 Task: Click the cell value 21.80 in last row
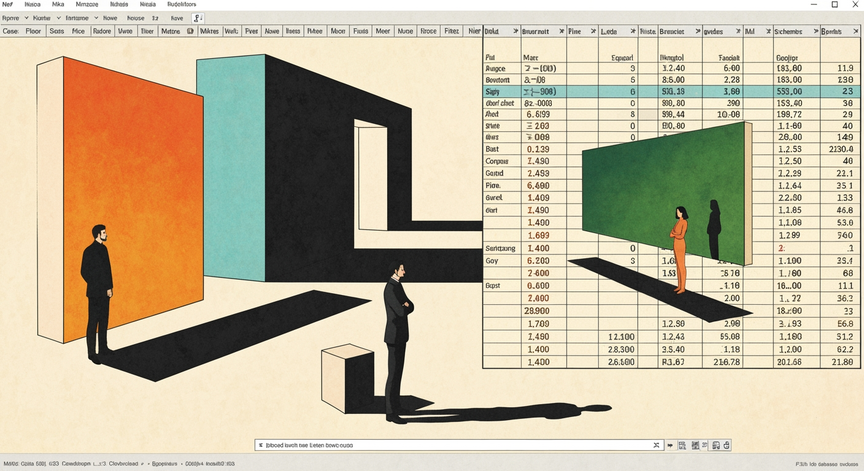click(842, 362)
